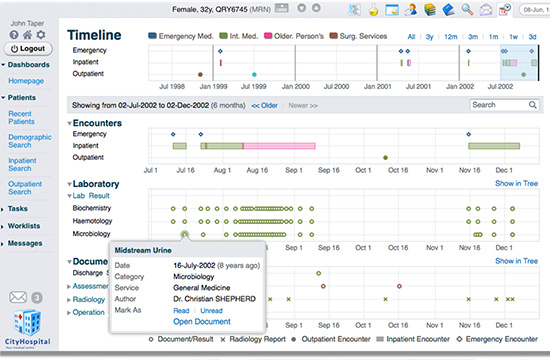Collapse the Encounters section
The image size is (550, 360).
click(69, 123)
